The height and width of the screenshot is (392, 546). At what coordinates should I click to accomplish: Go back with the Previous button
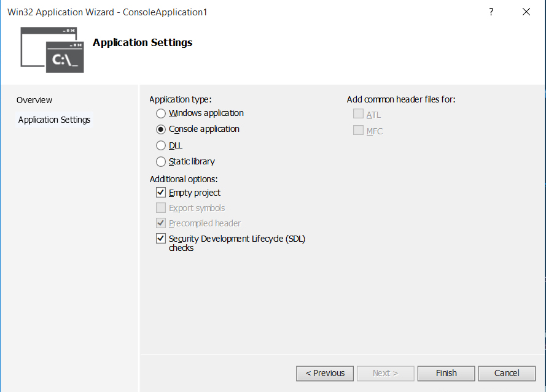point(325,373)
